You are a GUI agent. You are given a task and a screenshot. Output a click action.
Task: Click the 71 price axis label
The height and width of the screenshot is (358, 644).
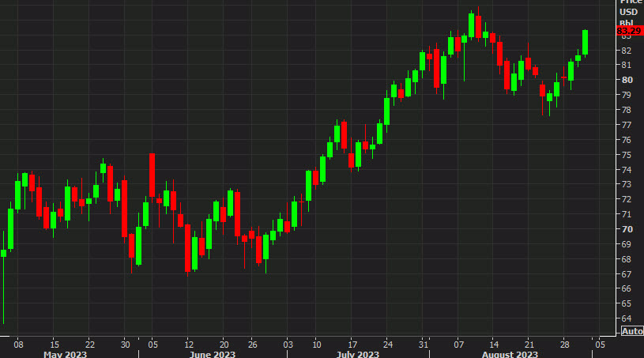[x=627, y=214]
